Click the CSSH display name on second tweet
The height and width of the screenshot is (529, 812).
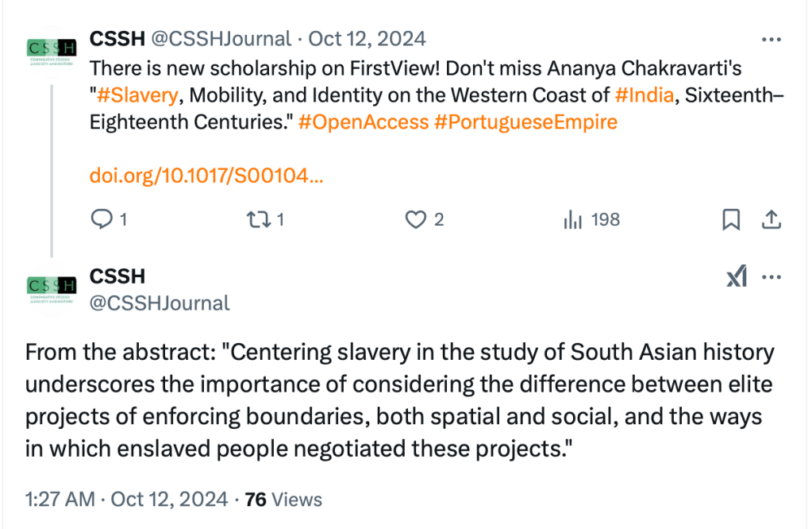point(117,276)
